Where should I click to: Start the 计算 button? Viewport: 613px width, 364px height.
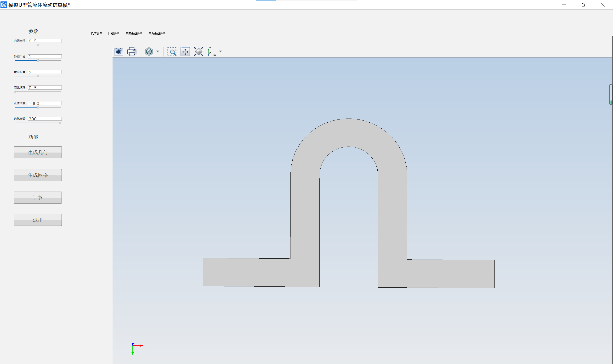click(x=38, y=198)
